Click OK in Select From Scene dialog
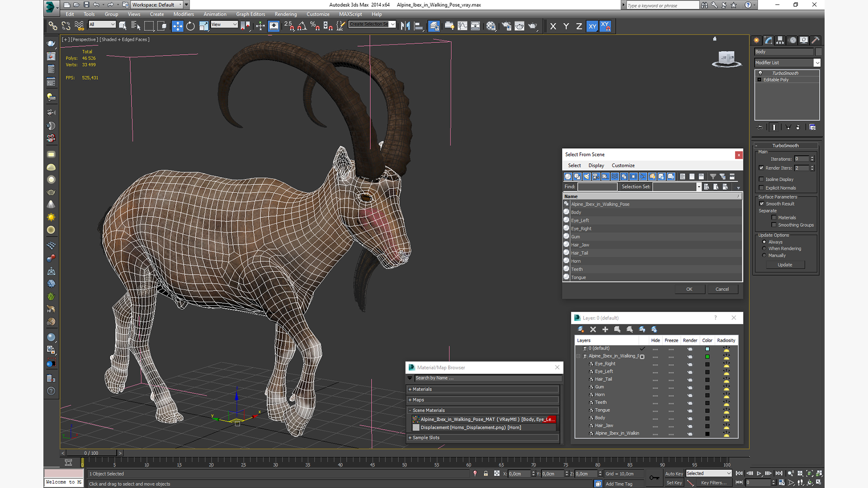 [x=689, y=289]
